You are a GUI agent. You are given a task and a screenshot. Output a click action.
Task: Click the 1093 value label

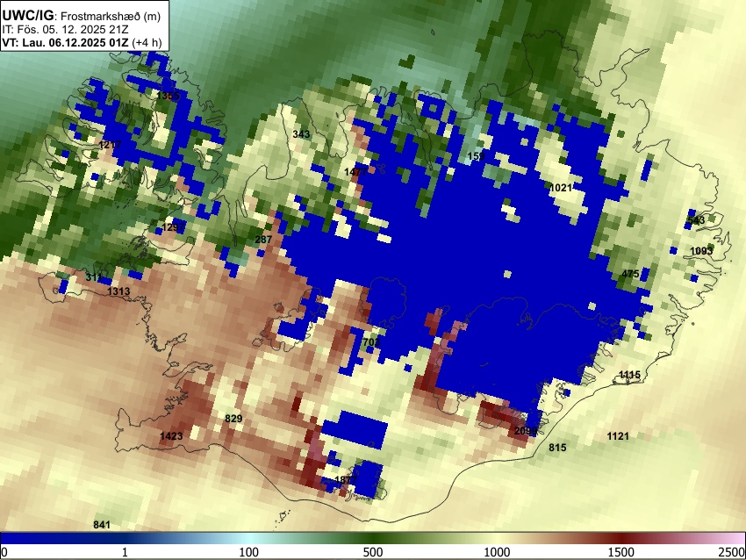click(x=701, y=251)
